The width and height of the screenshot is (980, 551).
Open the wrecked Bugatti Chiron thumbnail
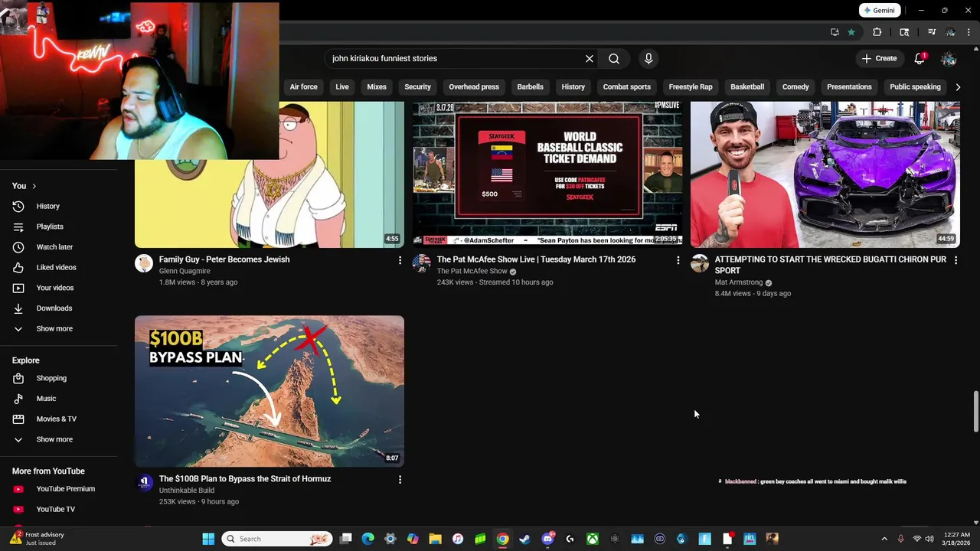coord(825,174)
